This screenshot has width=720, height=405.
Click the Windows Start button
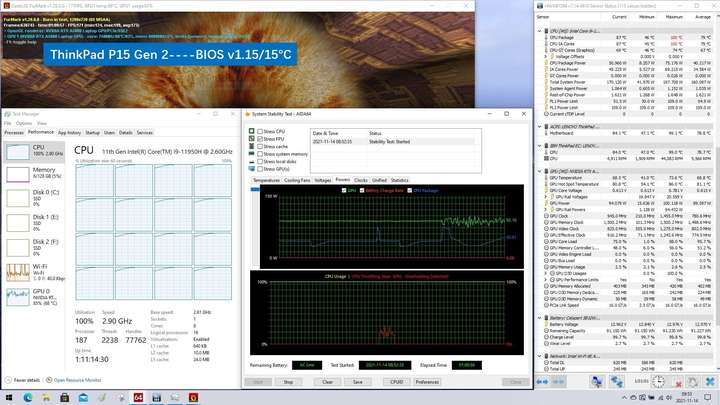pos(9,397)
